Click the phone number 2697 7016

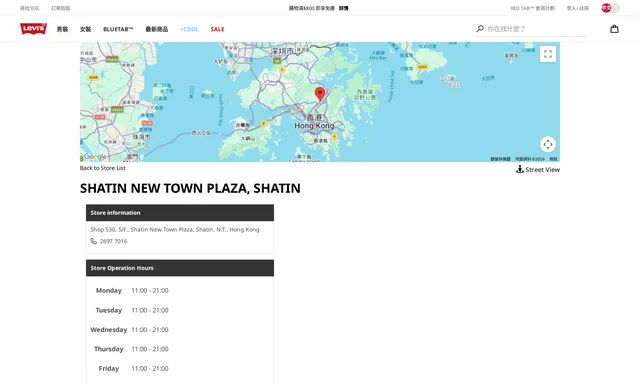tap(113, 241)
